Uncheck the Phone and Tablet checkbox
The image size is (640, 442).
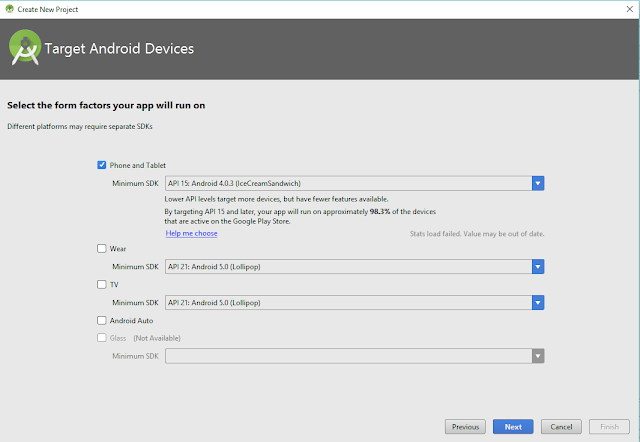102,165
